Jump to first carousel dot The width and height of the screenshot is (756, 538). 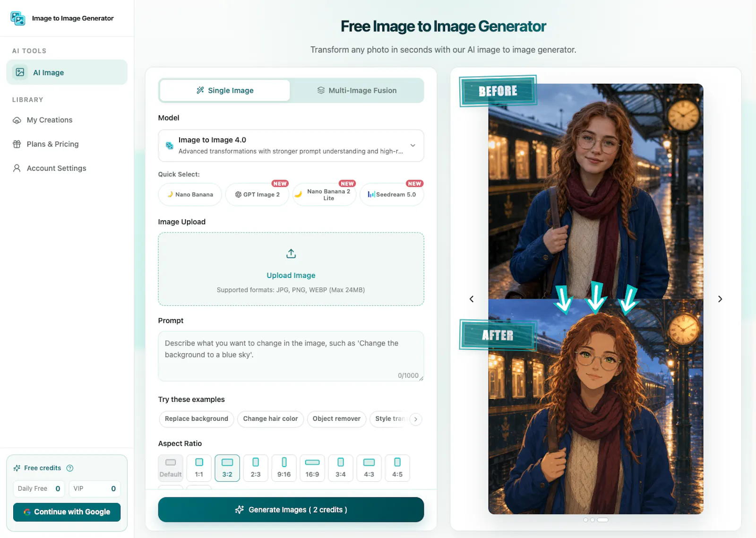point(586,520)
